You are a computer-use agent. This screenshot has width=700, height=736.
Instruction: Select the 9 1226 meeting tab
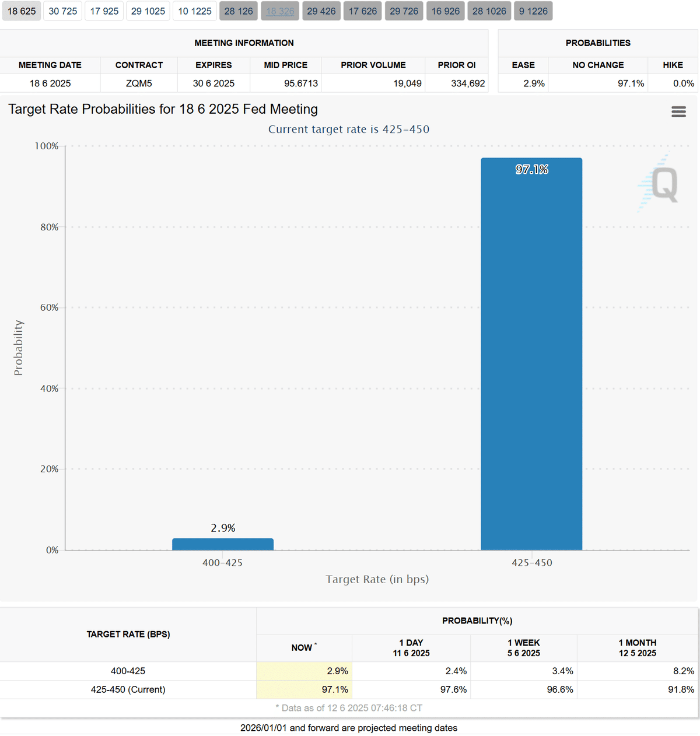coord(533,11)
